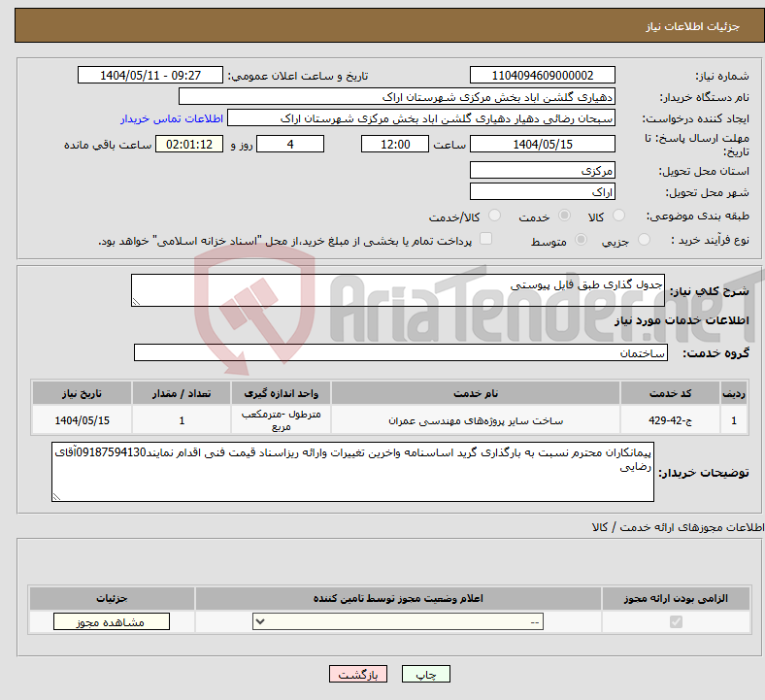Click the چاپ print button

[x=426, y=674]
